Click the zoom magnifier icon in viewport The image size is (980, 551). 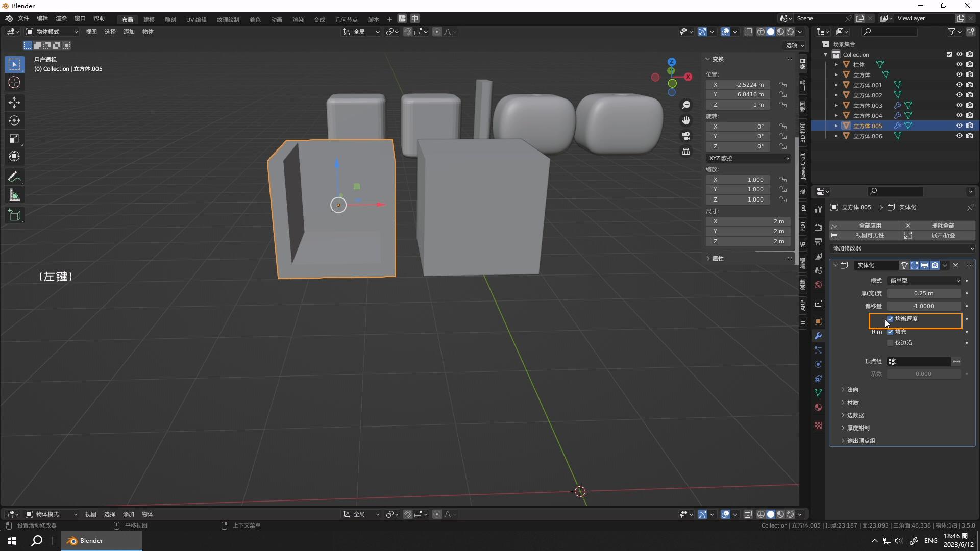(x=686, y=105)
